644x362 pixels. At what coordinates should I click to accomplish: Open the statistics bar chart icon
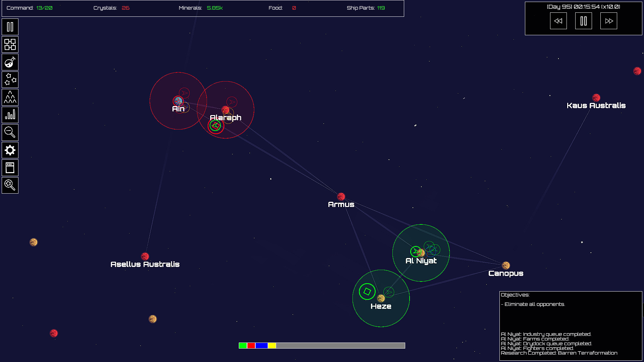(10, 115)
